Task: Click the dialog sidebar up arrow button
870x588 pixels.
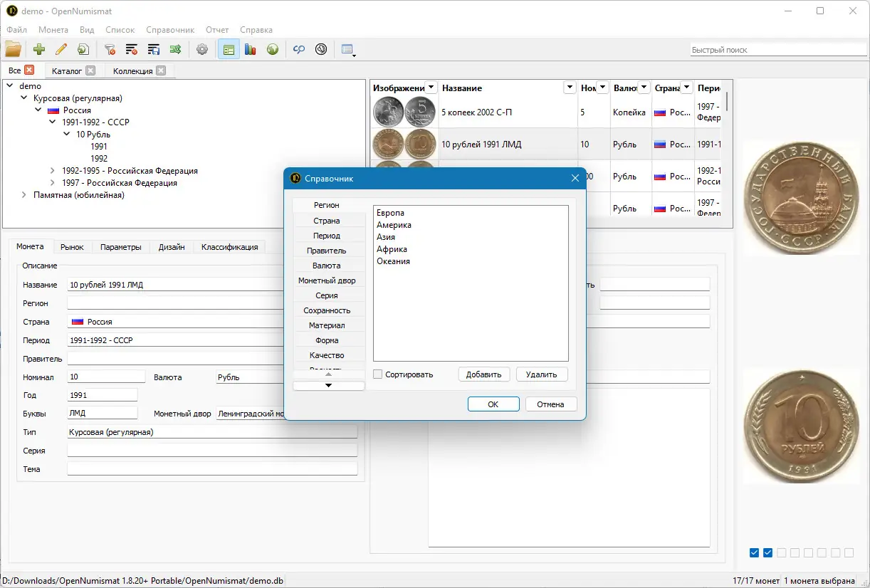Action: point(329,374)
